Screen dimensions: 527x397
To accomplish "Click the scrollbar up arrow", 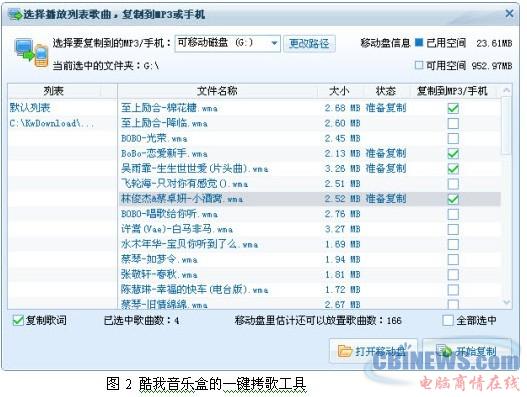I will pos(506,90).
